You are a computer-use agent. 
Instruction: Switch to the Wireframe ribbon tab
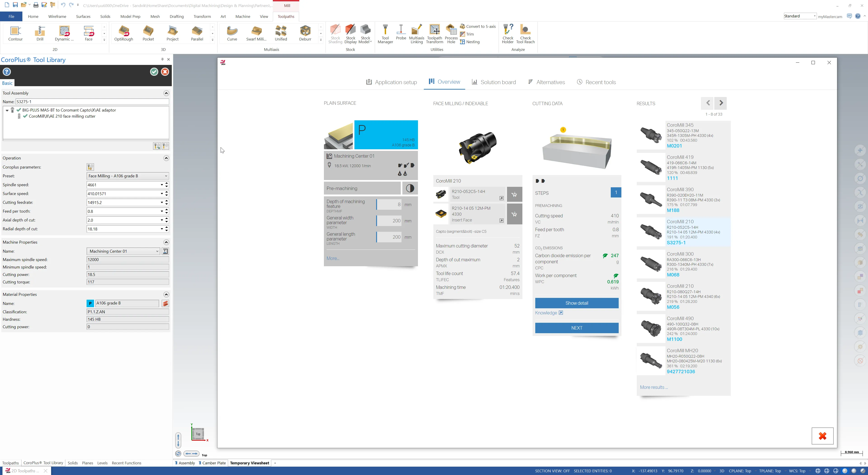click(x=57, y=16)
